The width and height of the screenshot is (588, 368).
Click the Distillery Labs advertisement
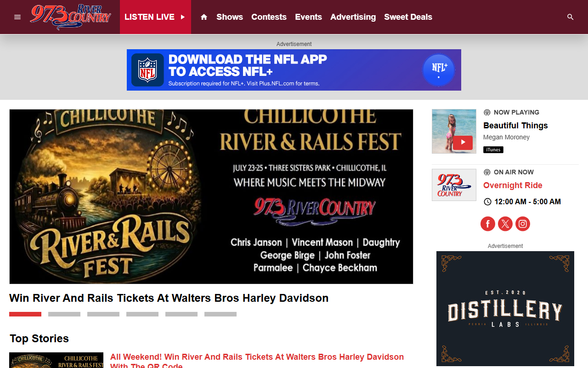[505, 309]
